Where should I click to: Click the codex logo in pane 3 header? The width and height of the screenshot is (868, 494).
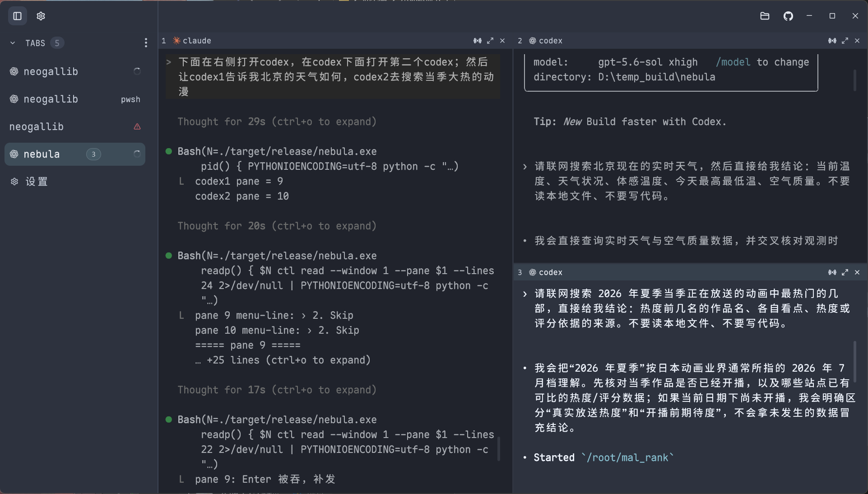(x=533, y=272)
